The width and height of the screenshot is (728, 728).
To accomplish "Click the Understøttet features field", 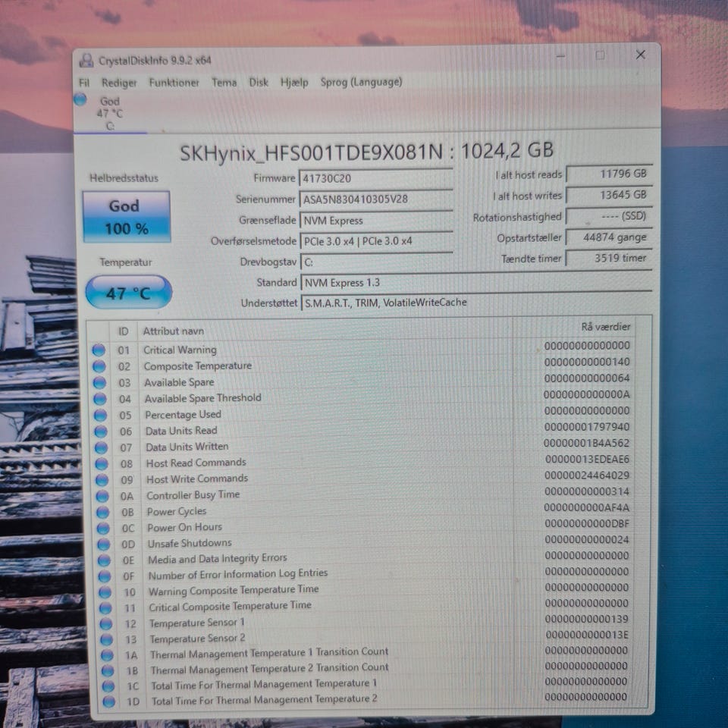I will click(x=477, y=303).
